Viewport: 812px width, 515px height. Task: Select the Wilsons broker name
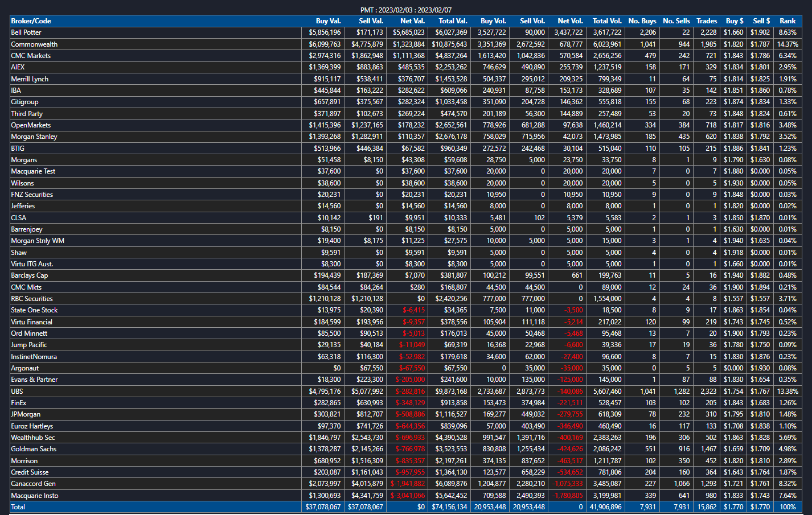coord(22,183)
